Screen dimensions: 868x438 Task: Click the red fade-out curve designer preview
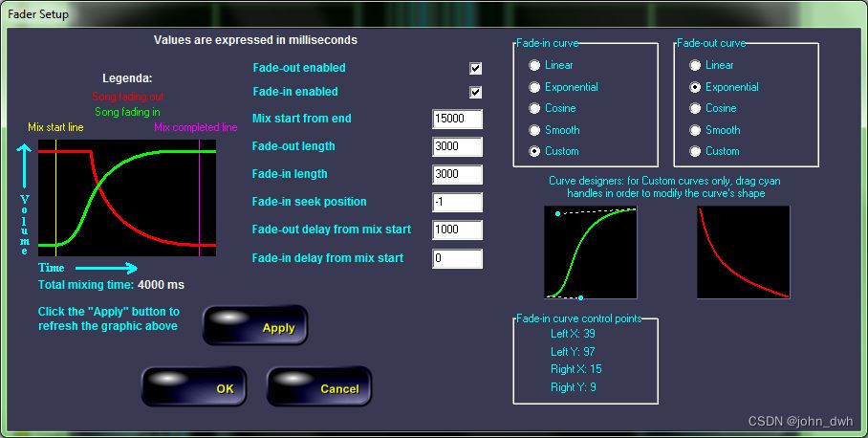click(x=744, y=252)
